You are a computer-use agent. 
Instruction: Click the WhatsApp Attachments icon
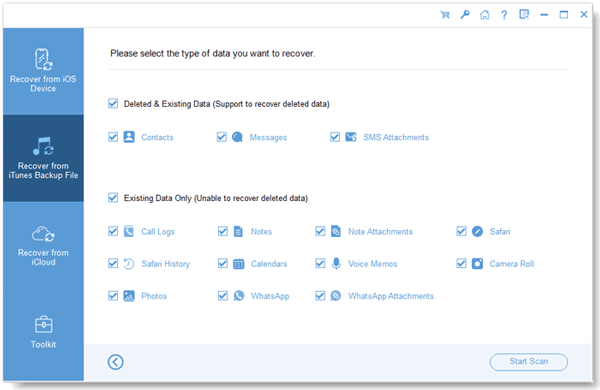tap(336, 295)
